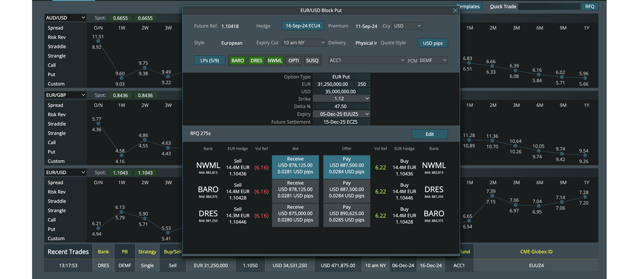
Task: Click the USD 471,875.00 cell in Recent Trades
Action: pyautogui.click(x=338, y=265)
